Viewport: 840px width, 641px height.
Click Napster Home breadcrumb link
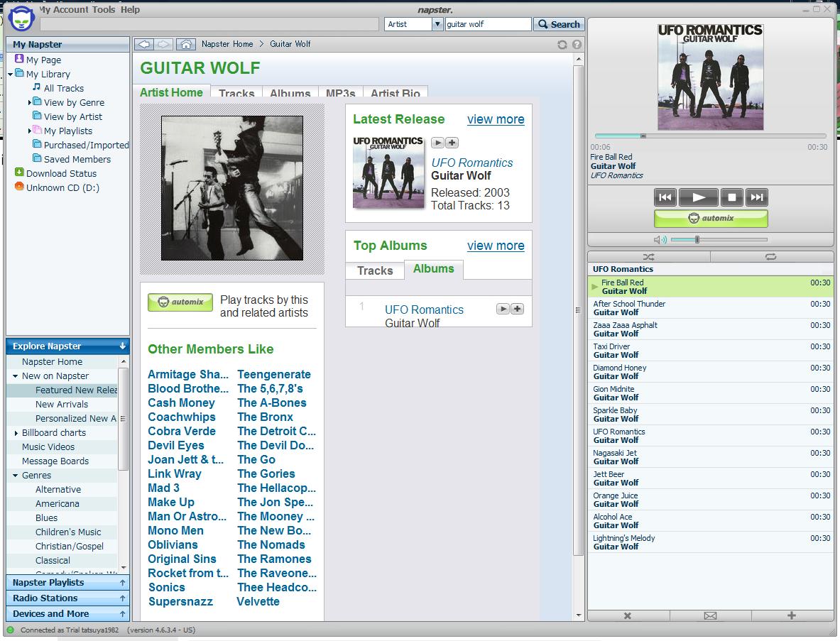coord(227,44)
